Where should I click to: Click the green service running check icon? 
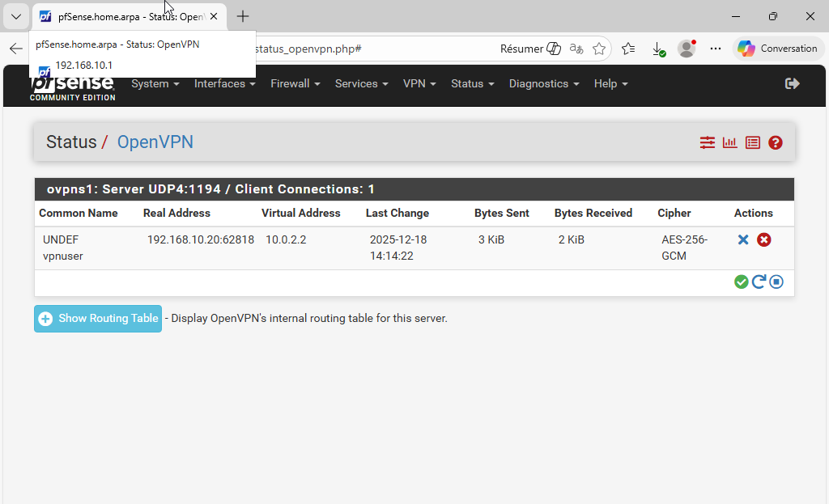click(741, 282)
